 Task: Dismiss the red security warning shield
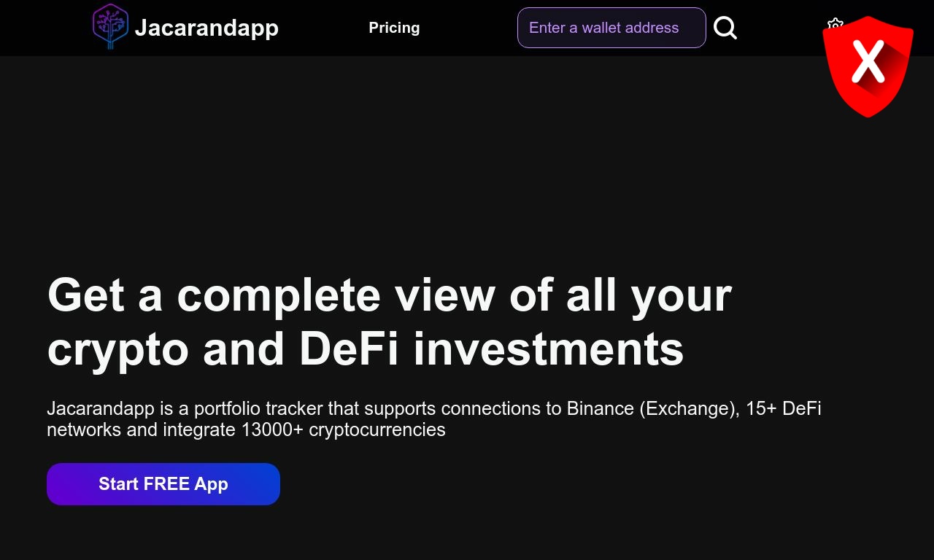pyautogui.click(x=868, y=66)
